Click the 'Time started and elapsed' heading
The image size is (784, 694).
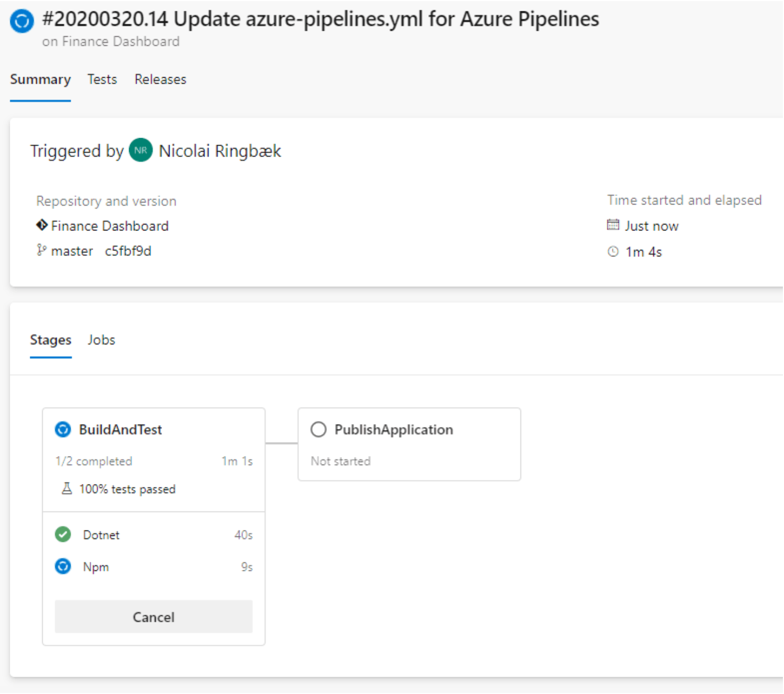click(685, 200)
